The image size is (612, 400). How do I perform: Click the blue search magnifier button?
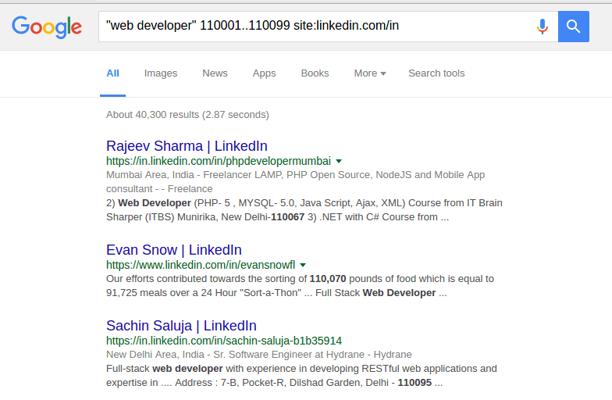coord(573,27)
